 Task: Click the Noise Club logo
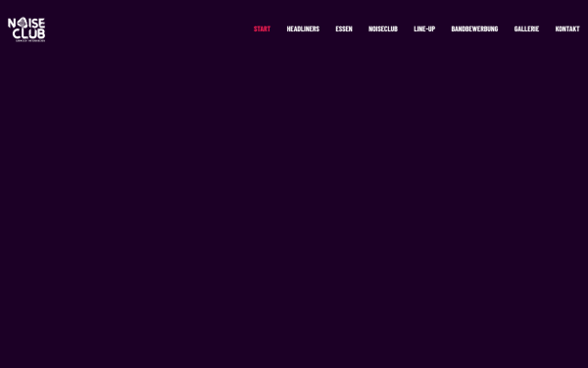[26, 29]
